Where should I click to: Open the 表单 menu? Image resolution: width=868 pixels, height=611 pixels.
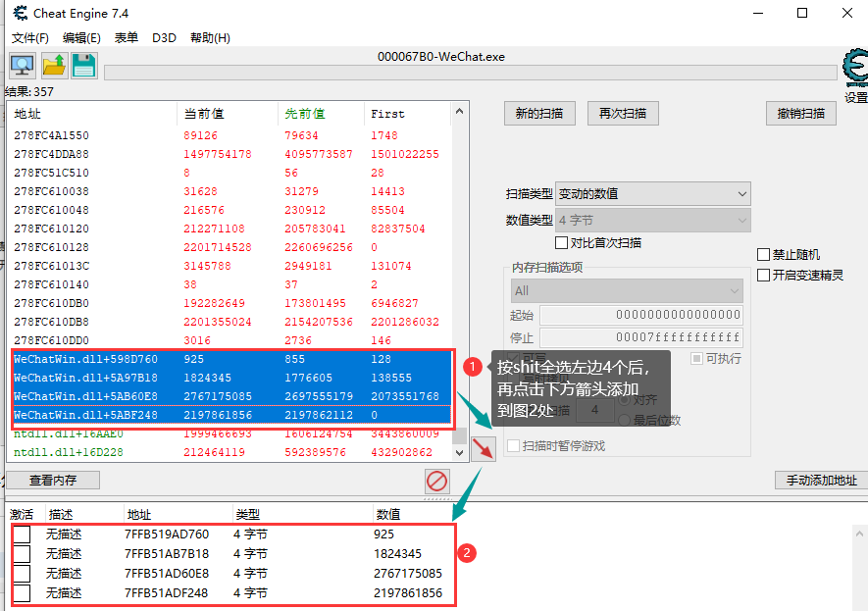pyautogui.click(x=127, y=37)
